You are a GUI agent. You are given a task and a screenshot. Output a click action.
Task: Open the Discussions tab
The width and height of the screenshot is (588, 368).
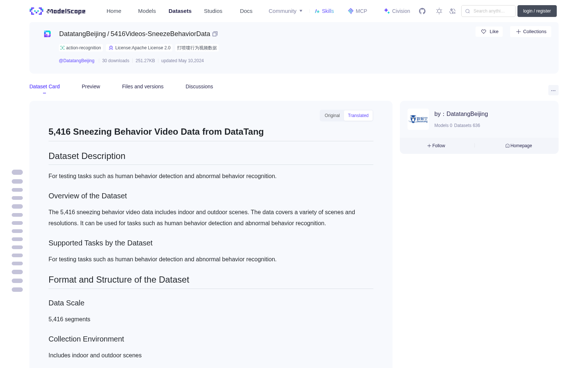[199, 86]
